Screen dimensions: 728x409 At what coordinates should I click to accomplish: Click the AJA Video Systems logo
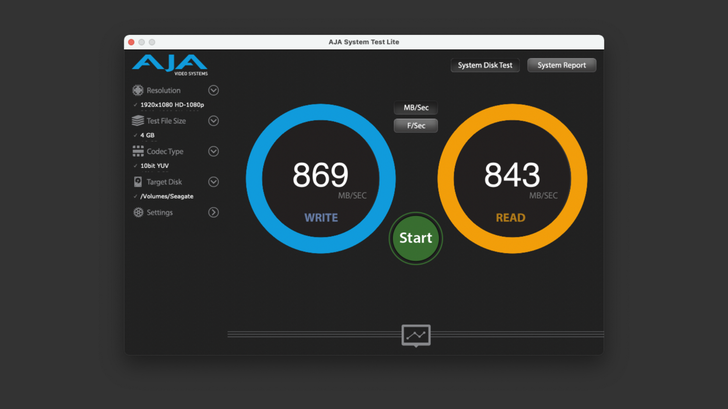click(170, 65)
